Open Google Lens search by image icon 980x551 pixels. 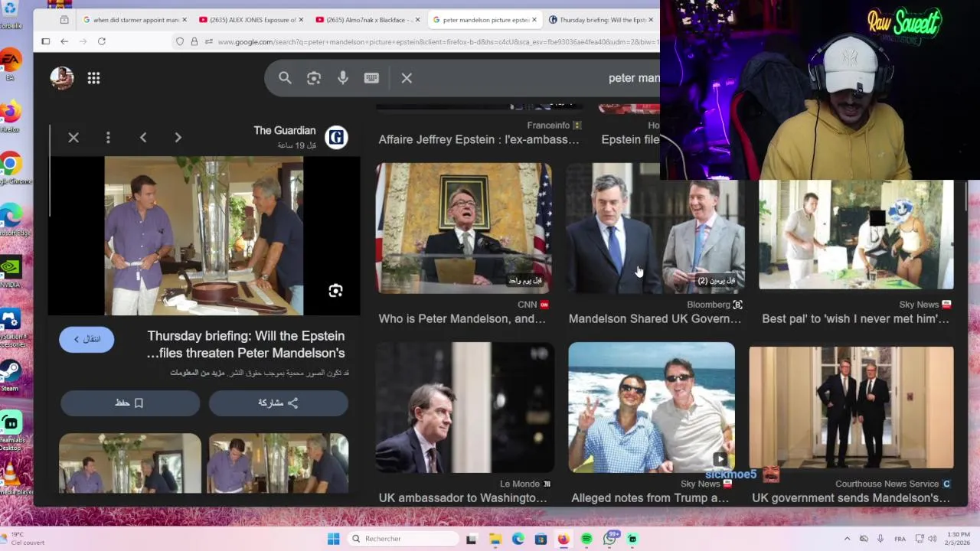tap(314, 78)
